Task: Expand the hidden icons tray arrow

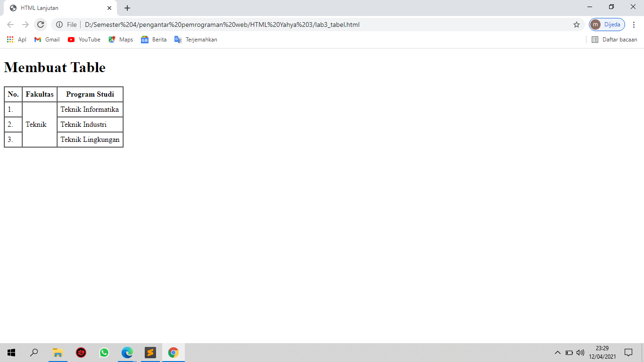Action: (558, 352)
